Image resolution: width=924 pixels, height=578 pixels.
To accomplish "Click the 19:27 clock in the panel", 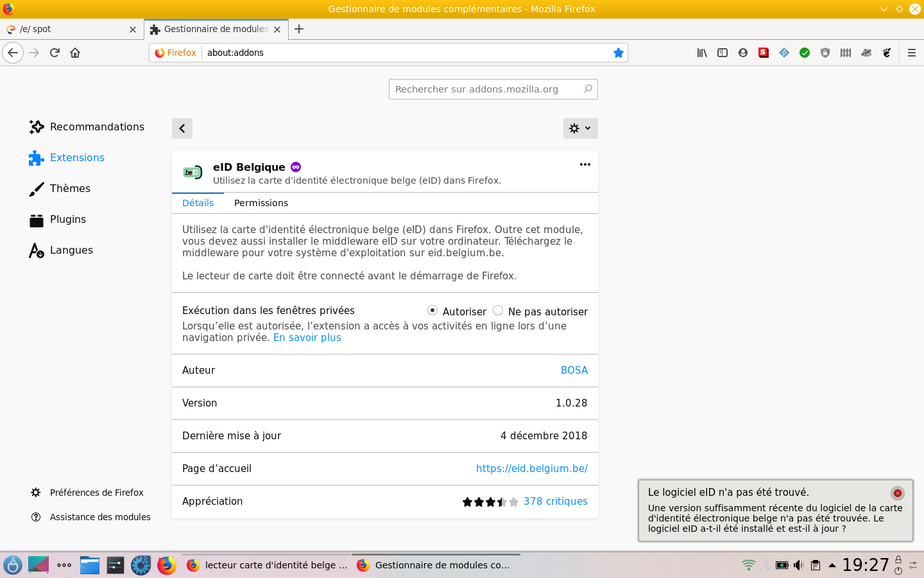I will click(866, 565).
